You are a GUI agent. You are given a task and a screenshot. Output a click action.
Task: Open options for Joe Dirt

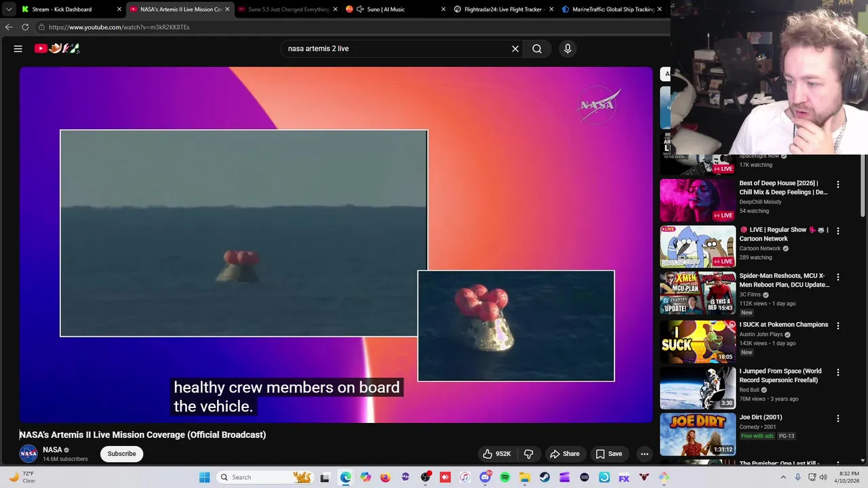tap(838, 419)
